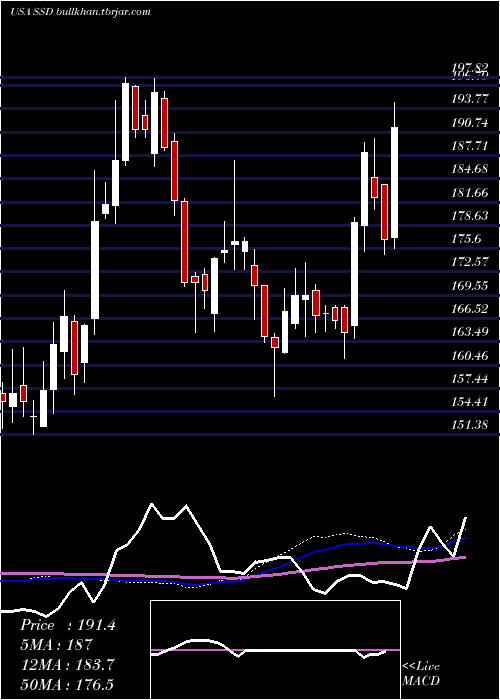This screenshot has width=500, height=700.
Task: Click inside the Live MACD inset box
Action: (x=275, y=650)
